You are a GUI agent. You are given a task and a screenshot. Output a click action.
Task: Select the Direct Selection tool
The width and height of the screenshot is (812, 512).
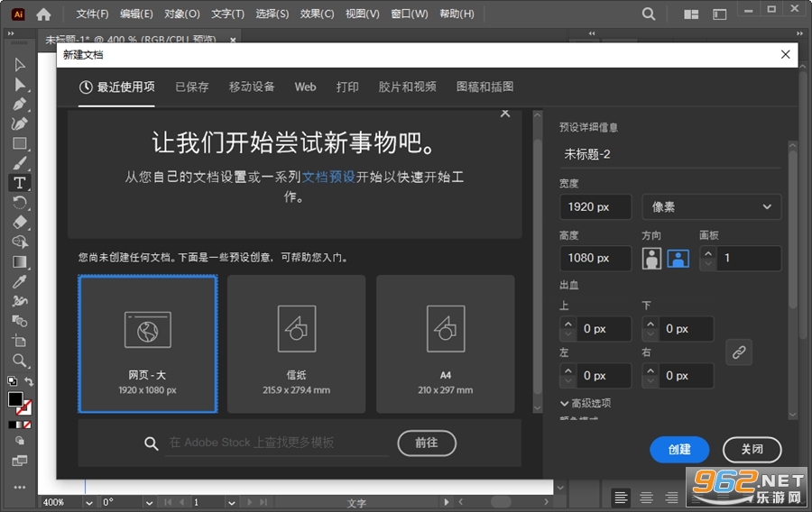click(x=20, y=85)
